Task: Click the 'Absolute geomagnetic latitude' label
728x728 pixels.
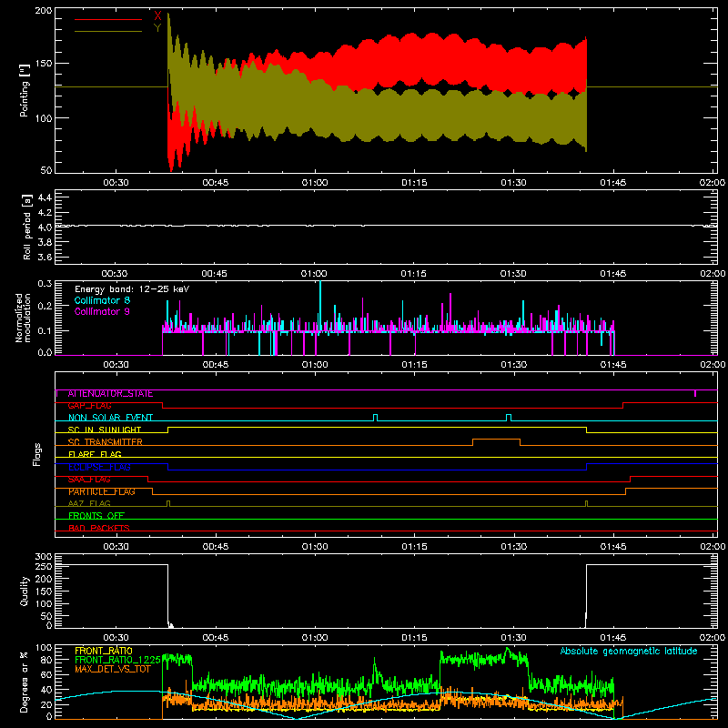Action: point(629,651)
